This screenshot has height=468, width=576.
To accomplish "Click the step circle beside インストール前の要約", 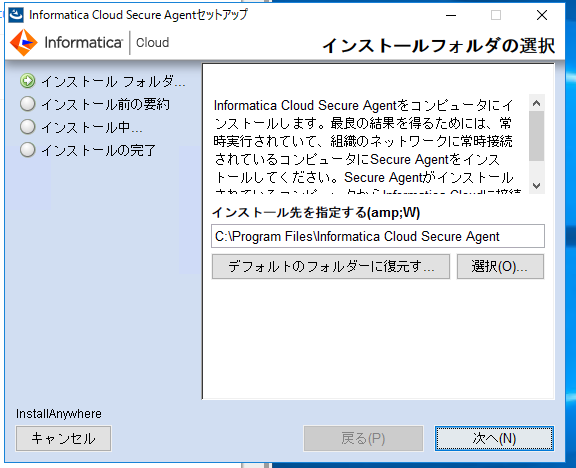I will click(28, 104).
